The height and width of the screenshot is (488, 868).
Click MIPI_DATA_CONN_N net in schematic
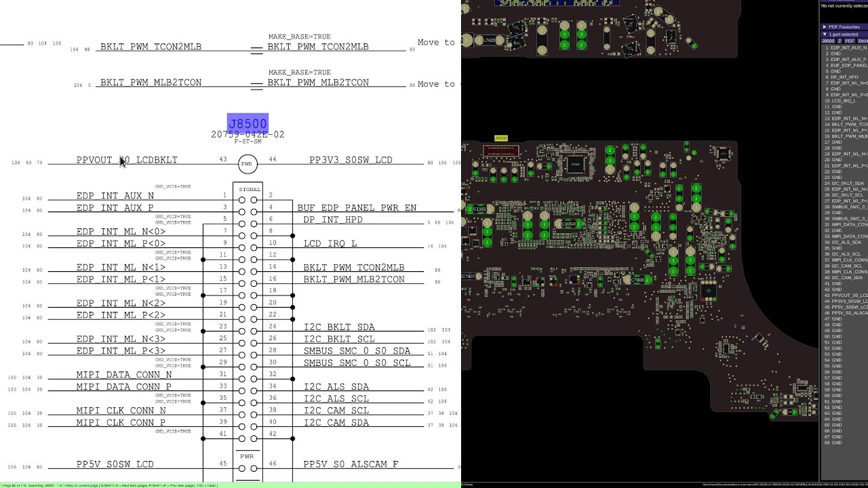coord(123,375)
